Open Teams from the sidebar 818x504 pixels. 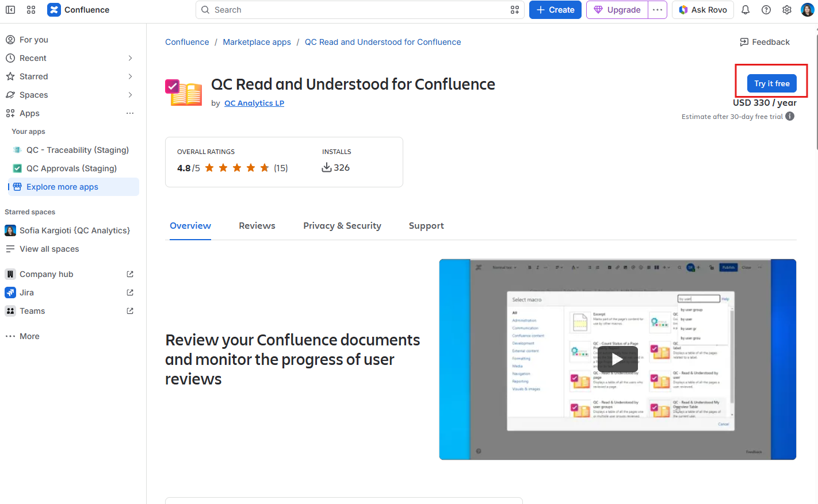32,311
